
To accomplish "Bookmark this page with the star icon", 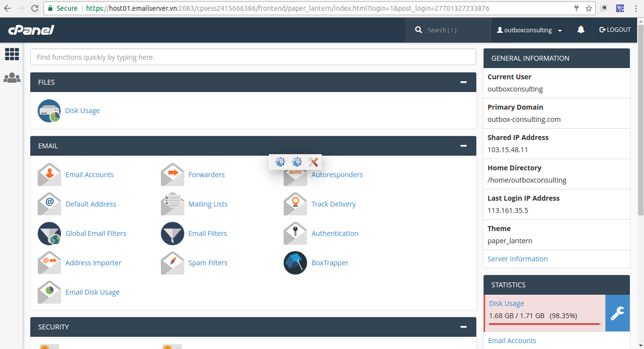I will [x=589, y=8].
